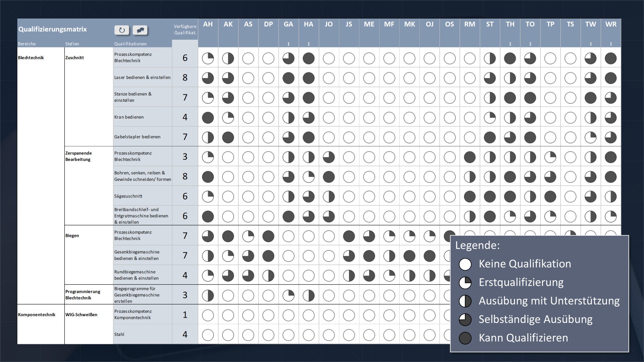
Task: Click Selbständige Ausübung legend text
Action: [535, 319]
